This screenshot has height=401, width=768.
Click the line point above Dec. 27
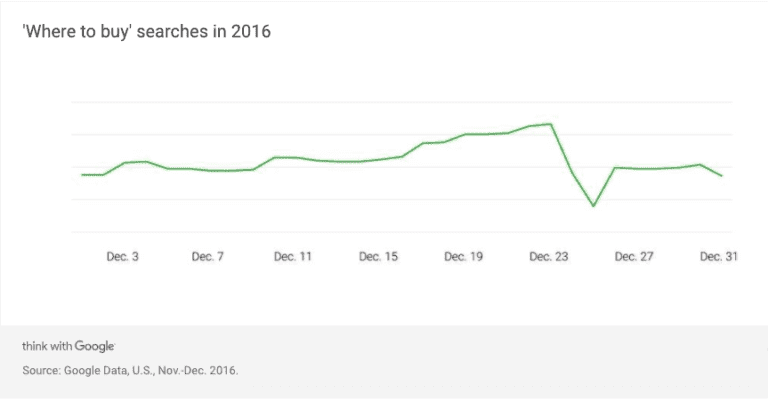[636, 168]
